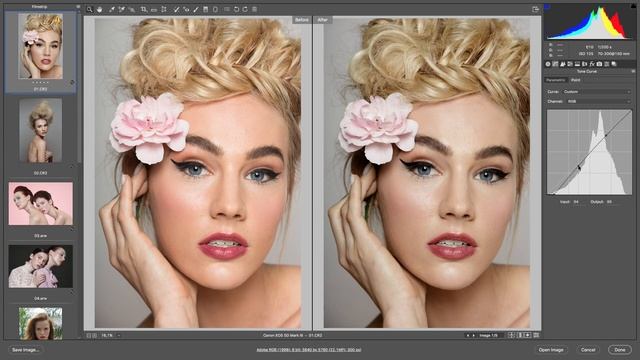
Task: Click the After view label
Action: (322, 20)
